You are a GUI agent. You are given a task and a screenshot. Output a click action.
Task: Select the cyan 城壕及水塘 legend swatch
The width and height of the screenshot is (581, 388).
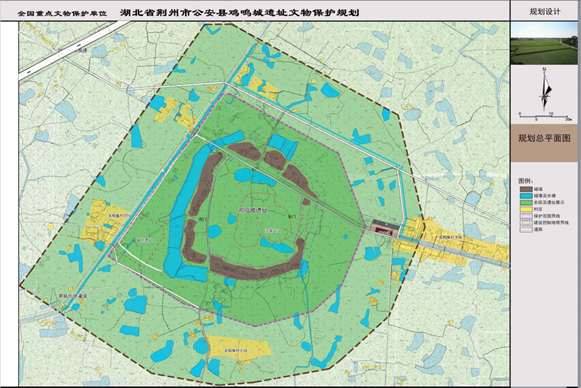tap(526, 196)
